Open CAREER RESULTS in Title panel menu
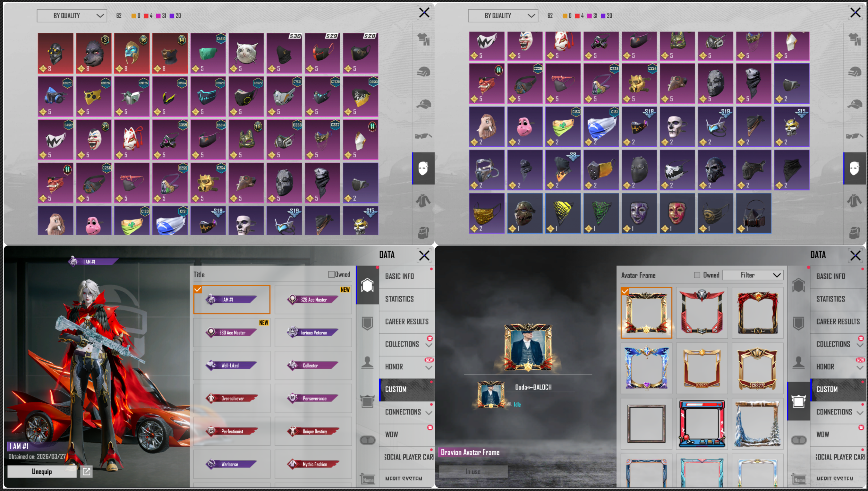868x491 pixels. coord(407,322)
